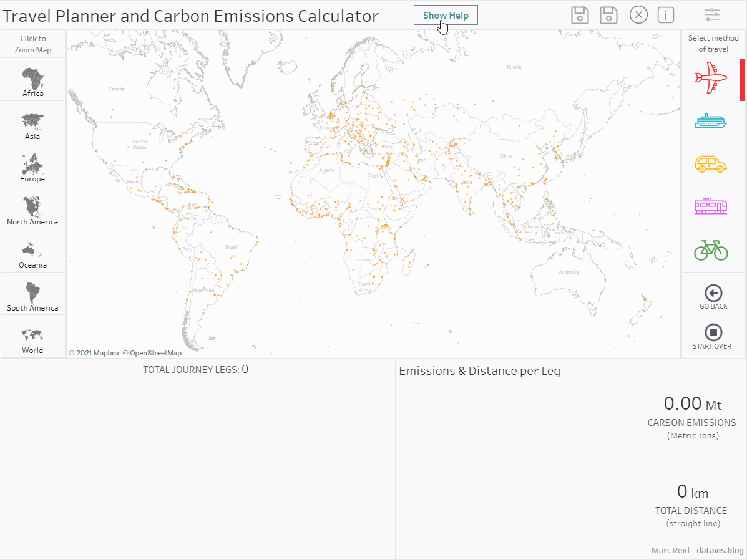
Task: Open the info icon in header
Action: click(x=666, y=15)
